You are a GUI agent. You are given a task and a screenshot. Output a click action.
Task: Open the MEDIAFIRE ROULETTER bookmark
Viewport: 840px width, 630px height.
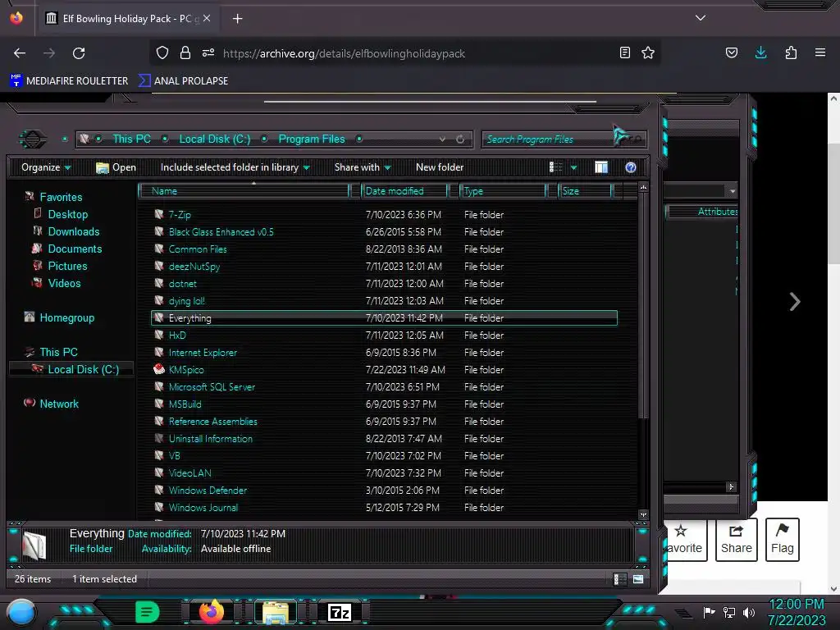coord(69,81)
